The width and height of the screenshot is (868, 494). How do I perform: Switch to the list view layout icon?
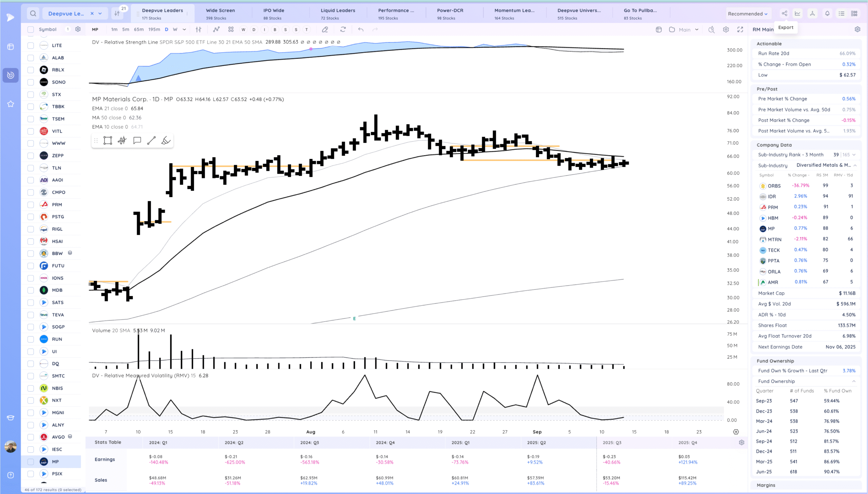click(x=842, y=14)
